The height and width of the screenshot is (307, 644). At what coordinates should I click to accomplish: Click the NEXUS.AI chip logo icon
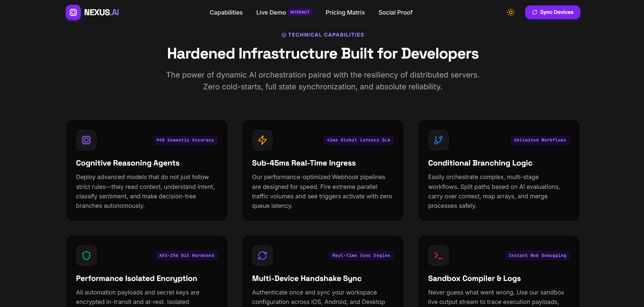pyautogui.click(x=73, y=13)
